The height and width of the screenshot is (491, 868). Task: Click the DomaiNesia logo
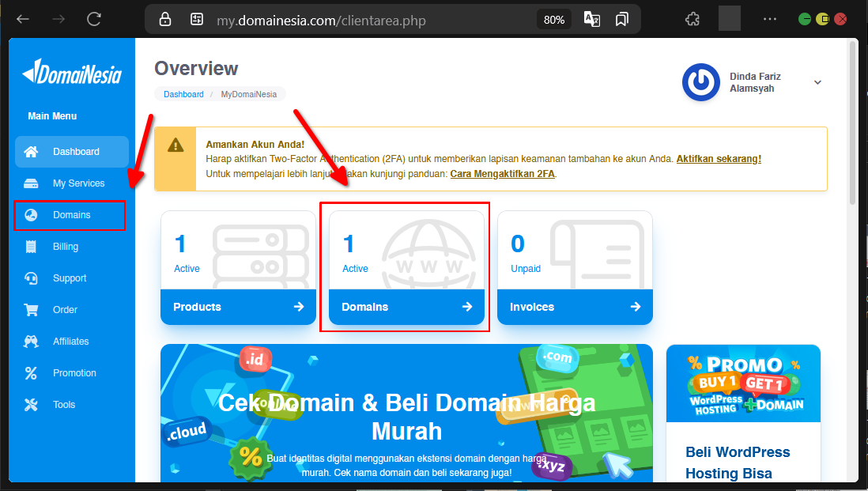tap(72, 72)
